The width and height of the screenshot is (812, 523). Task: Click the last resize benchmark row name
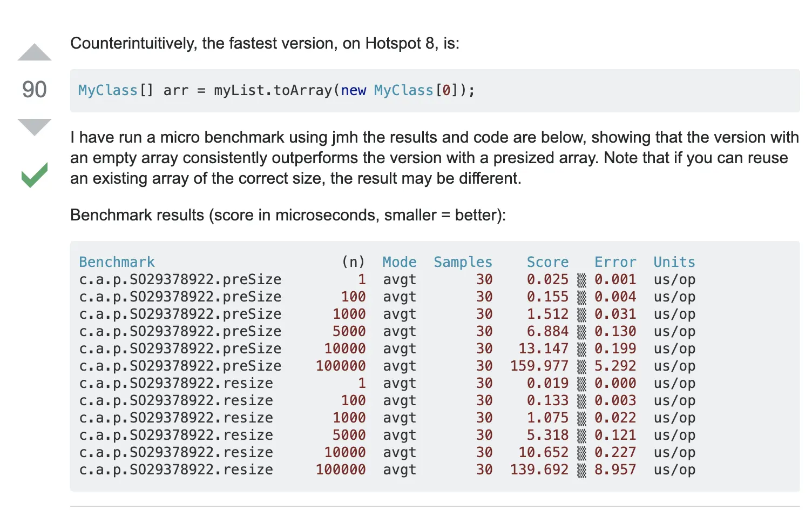[x=176, y=470]
